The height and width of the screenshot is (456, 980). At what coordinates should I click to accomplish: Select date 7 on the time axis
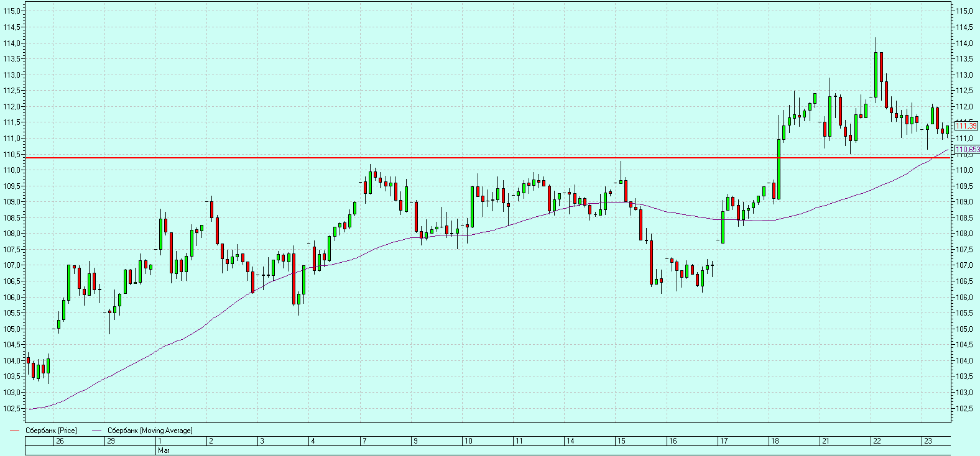pyautogui.click(x=364, y=441)
